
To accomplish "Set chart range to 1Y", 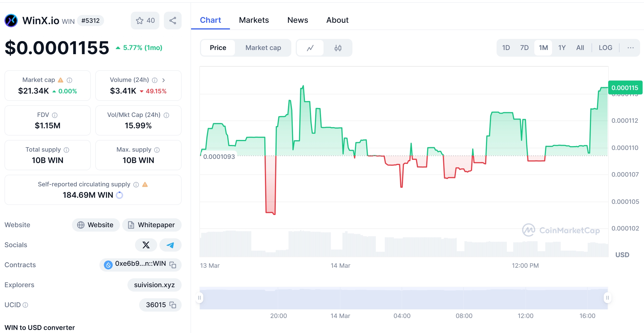I will point(562,48).
